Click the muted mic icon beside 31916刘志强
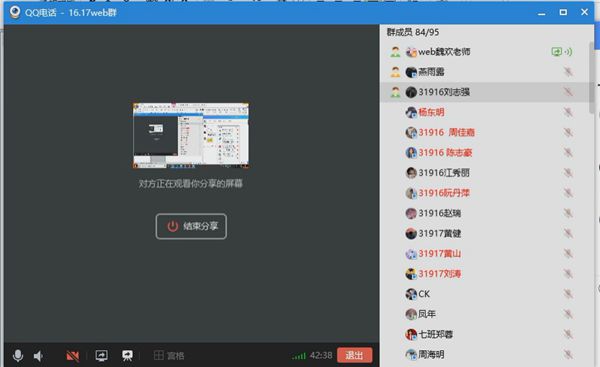Screen dimensions: 600x367 (x=568, y=92)
